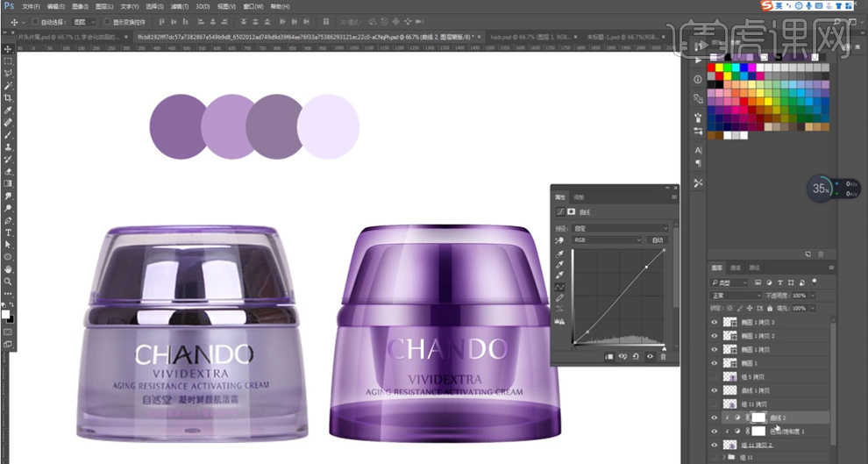Click the black point eyedropper in Curves

559,254
